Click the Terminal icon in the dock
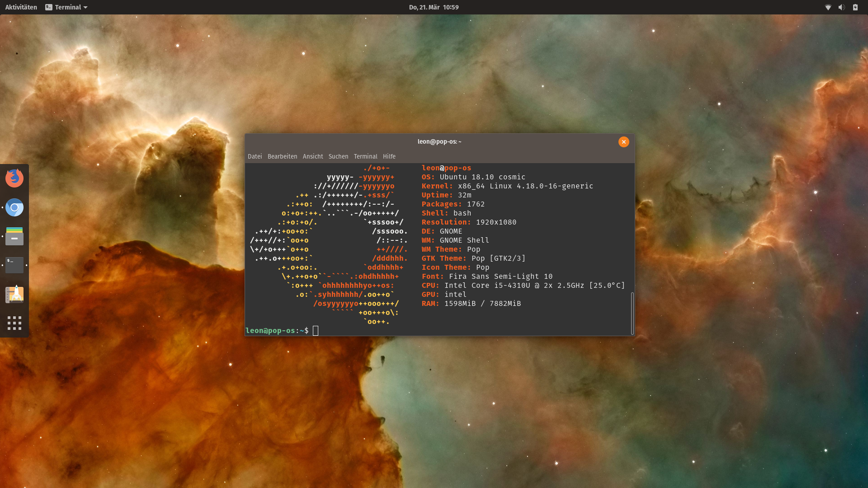This screenshot has width=868, height=488. [14, 265]
